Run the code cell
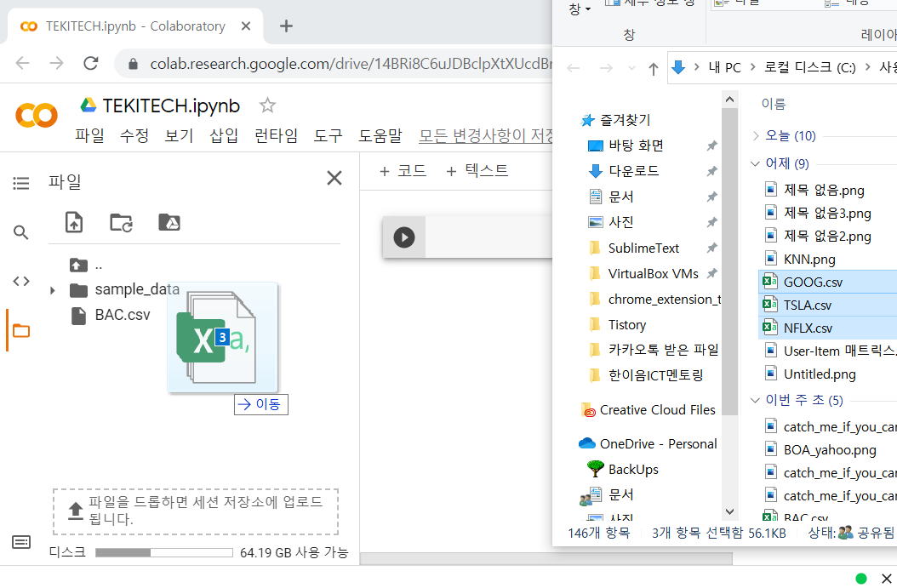The width and height of the screenshot is (897, 588). (x=404, y=237)
